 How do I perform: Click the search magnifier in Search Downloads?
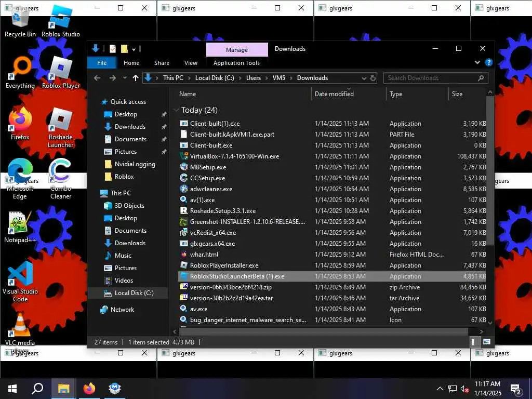pyautogui.click(x=481, y=78)
